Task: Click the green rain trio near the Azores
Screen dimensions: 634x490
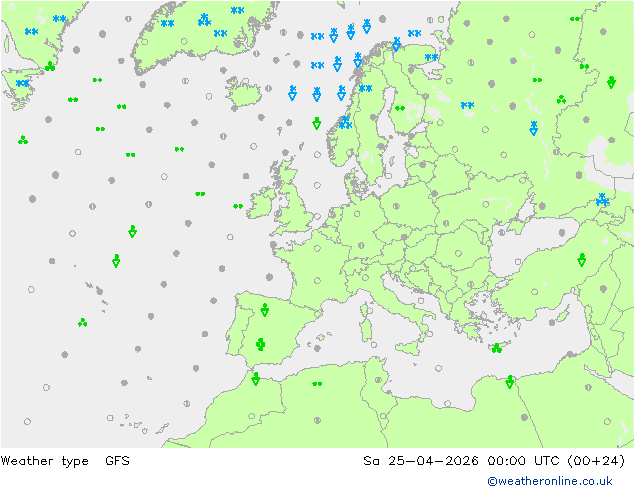Action: 82,323
